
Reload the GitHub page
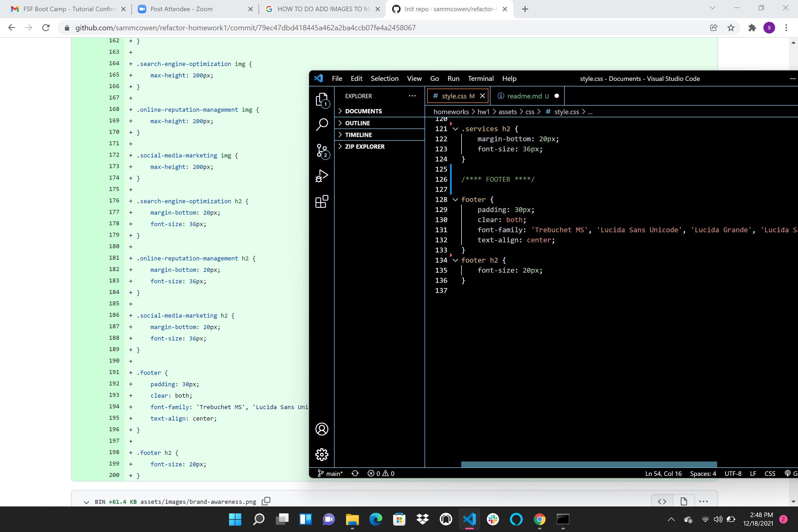(46, 28)
